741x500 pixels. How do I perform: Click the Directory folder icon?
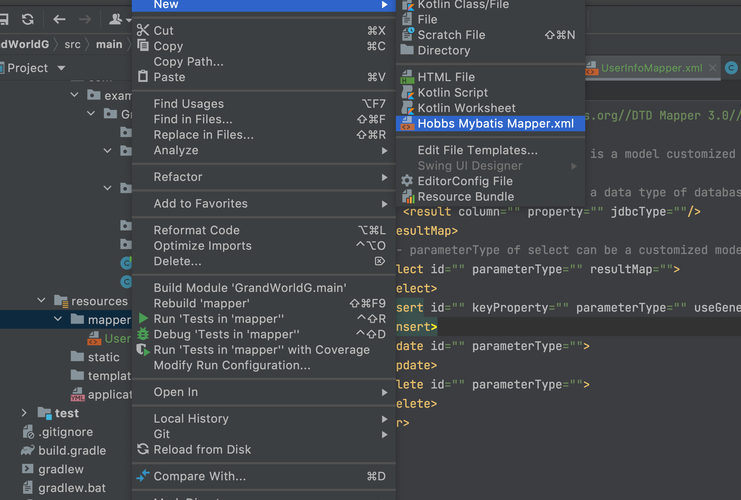tap(407, 50)
